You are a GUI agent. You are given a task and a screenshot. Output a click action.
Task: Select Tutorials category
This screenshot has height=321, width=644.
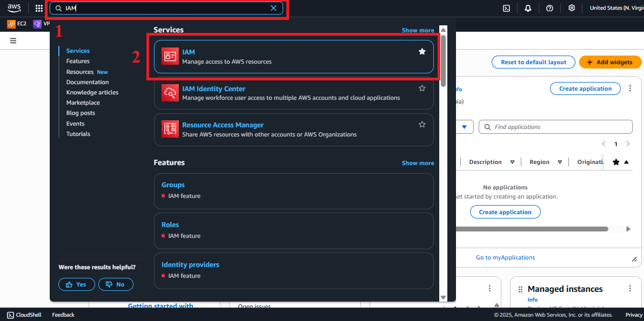(78, 134)
